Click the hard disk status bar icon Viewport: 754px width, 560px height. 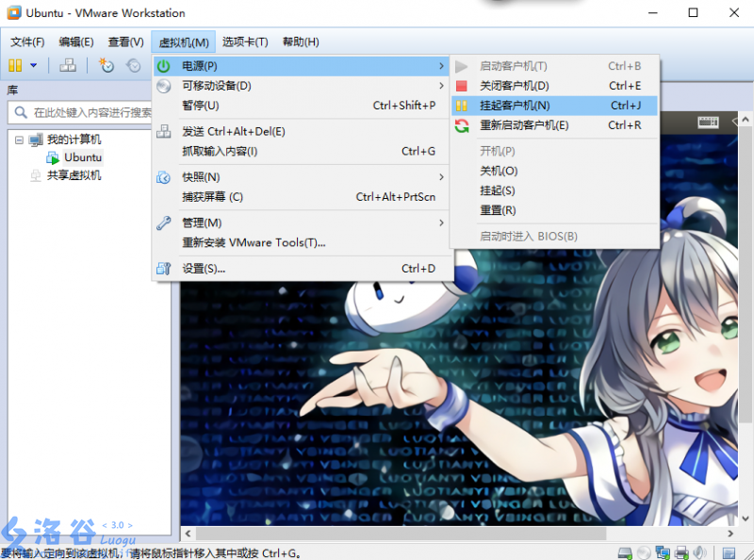[x=625, y=552]
